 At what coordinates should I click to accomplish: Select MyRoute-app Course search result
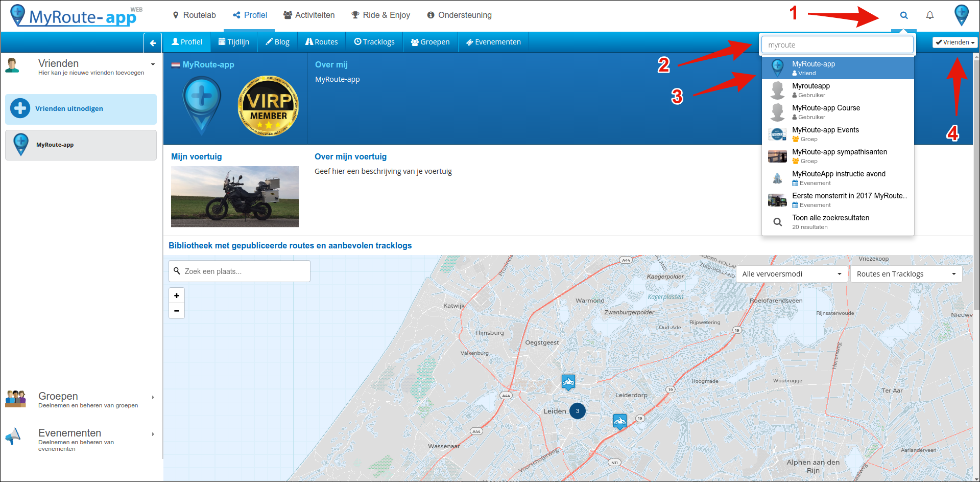[x=838, y=112]
